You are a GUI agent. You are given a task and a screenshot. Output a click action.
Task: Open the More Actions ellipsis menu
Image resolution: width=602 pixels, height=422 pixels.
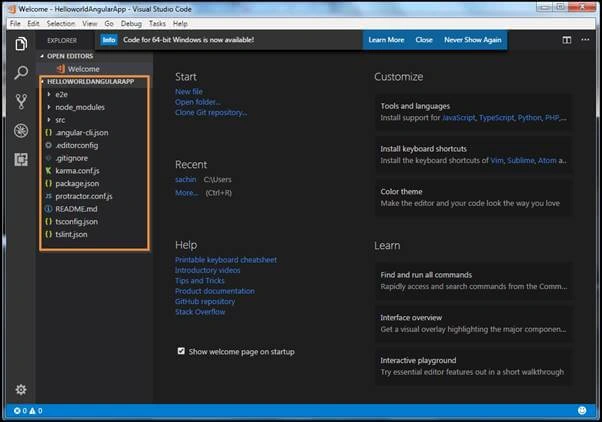pyautogui.click(x=585, y=40)
